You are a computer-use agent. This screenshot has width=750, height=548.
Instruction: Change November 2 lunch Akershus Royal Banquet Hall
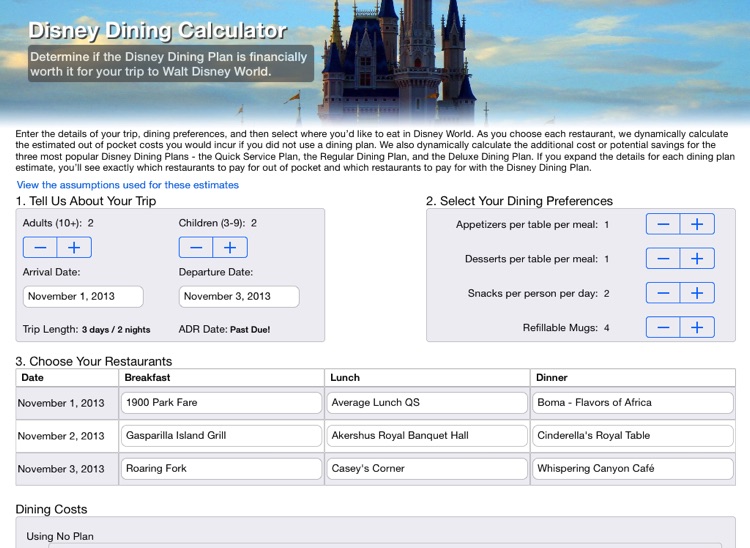(x=427, y=436)
